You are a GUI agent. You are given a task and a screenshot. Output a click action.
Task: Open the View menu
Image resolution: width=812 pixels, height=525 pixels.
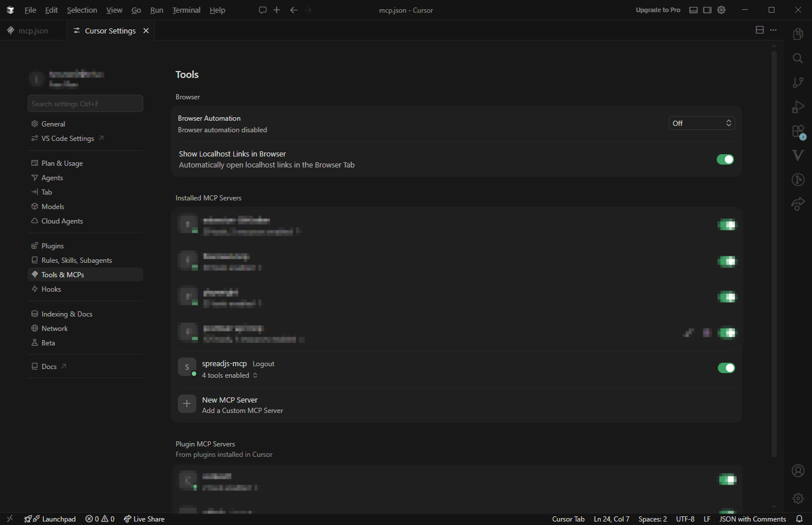tap(114, 10)
